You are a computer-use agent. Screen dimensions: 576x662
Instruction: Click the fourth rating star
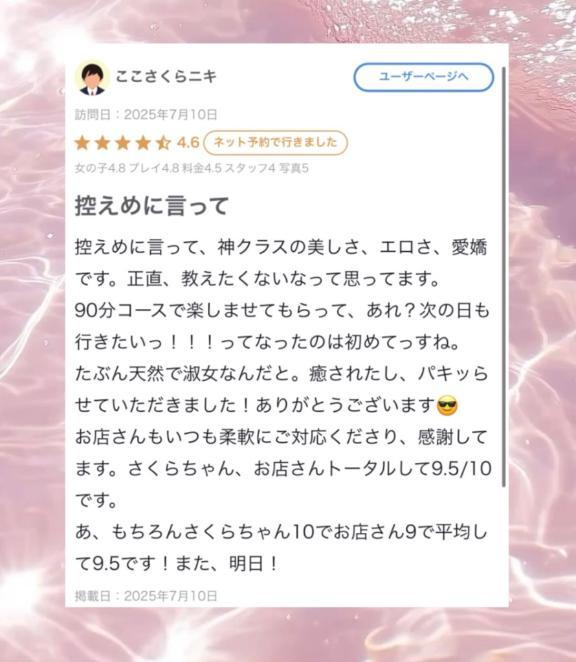tap(143, 143)
